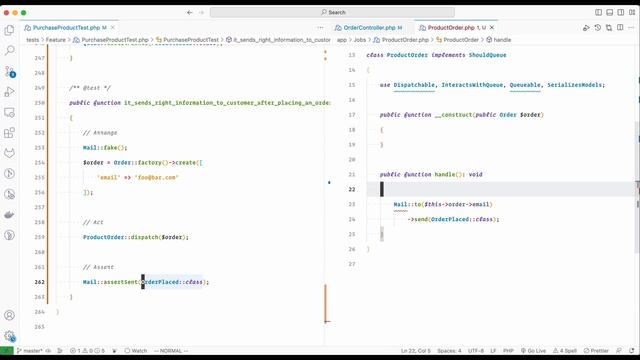Click '4 Spell' spell checker status
640x360 pixels.
[565, 351]
